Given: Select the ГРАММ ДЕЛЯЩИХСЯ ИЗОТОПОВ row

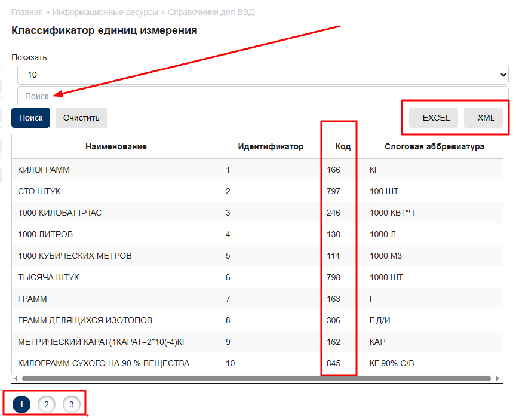Looking at the screenshot, I should tap(85, 320).
